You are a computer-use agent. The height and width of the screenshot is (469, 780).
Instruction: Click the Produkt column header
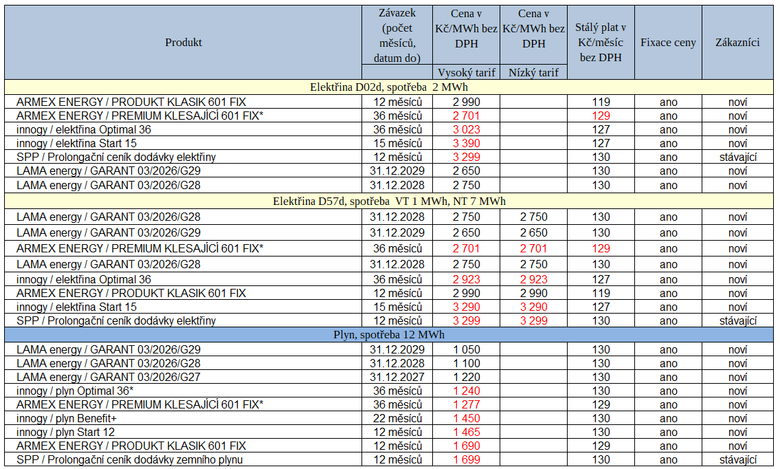coord(184,43)
